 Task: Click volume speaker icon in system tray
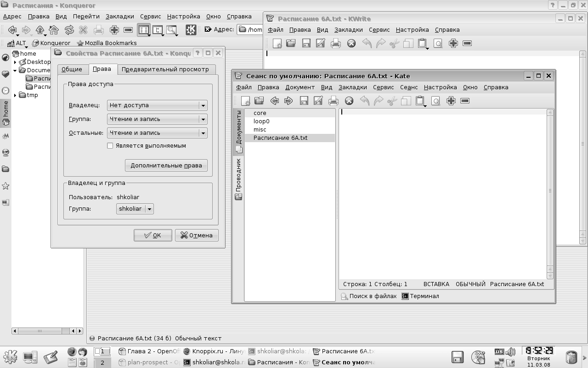coord(511,352)
